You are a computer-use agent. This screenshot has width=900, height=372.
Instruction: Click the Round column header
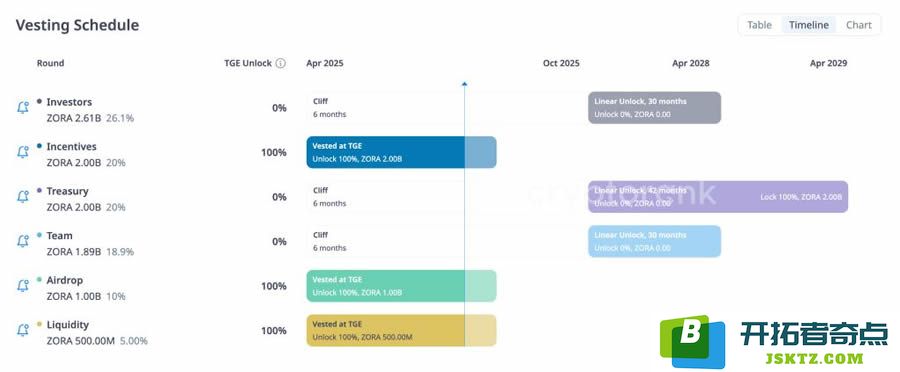pyautogui.click(x=51, y=63)
